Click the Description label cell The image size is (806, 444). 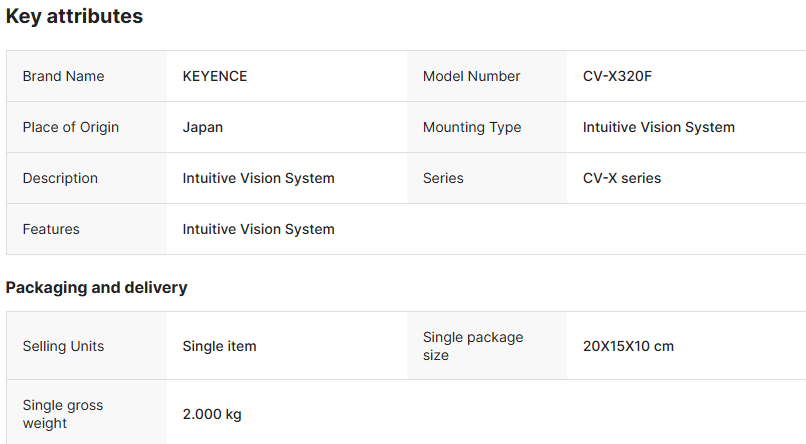pyautogui.click(x=60, y=178)
